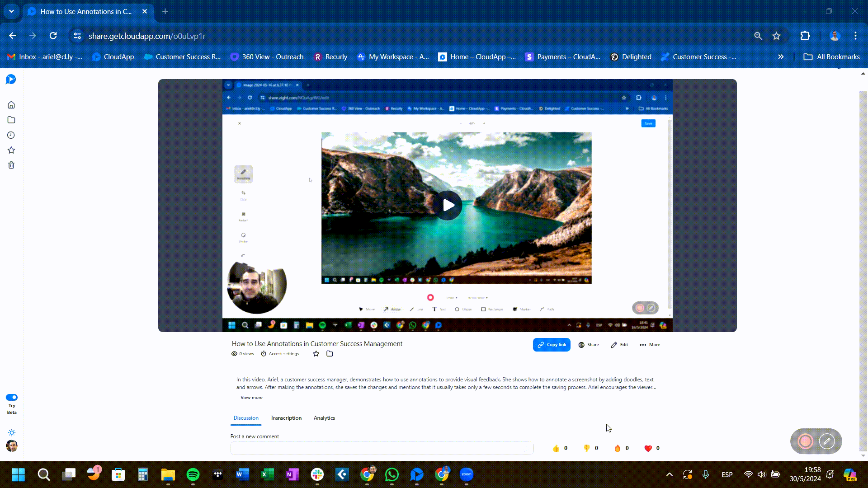Screen dimensions: 868x488
Task: React with red heart
Action: pyautogui.click(x=648, y=448)
